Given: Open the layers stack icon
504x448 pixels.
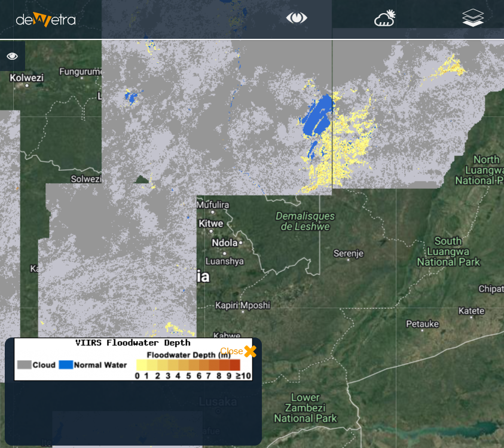Looking at the screenshot, I should (473, 18).
